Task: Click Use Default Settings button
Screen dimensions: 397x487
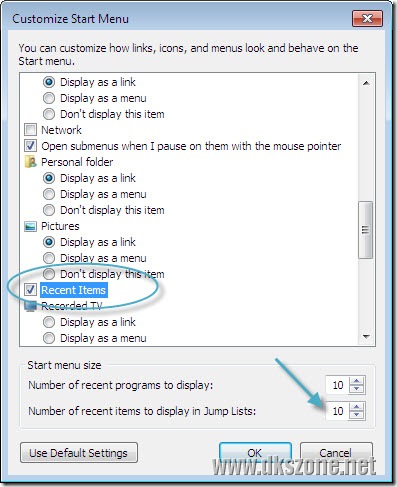Action: [x=79, y=453]
